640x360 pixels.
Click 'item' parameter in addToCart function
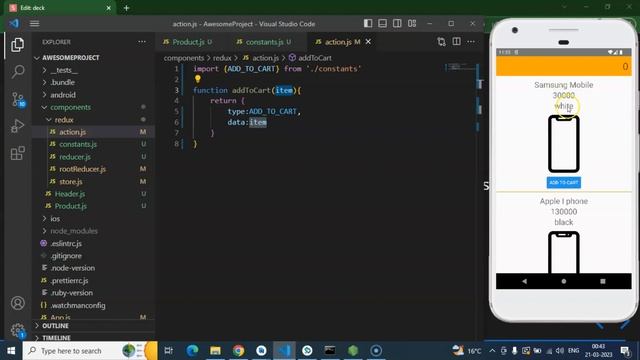284,90
